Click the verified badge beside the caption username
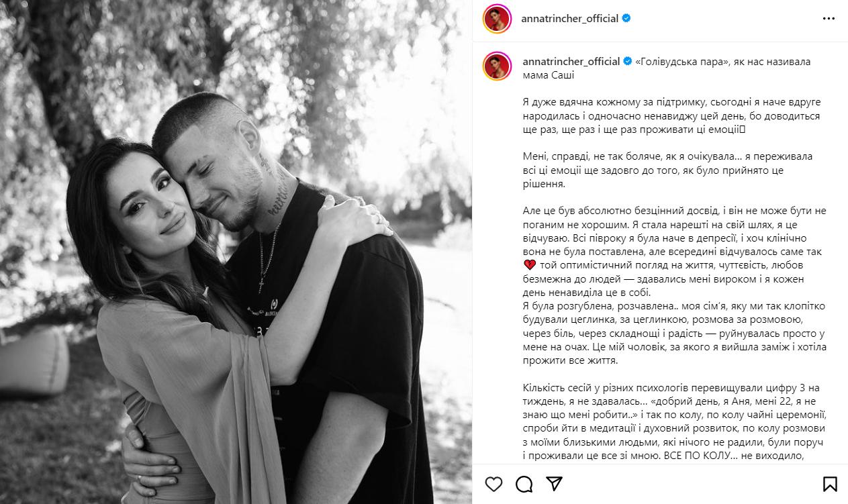The image size is (848, 504). pos(627,61)
